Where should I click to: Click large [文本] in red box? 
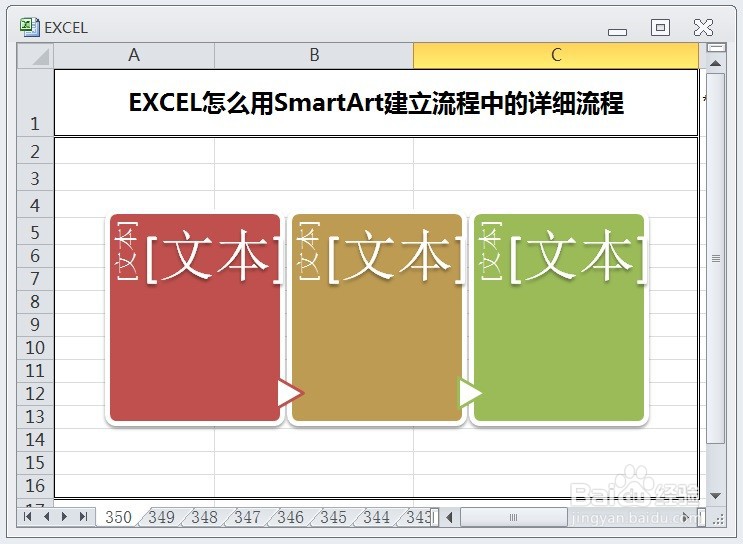point(214,257)
